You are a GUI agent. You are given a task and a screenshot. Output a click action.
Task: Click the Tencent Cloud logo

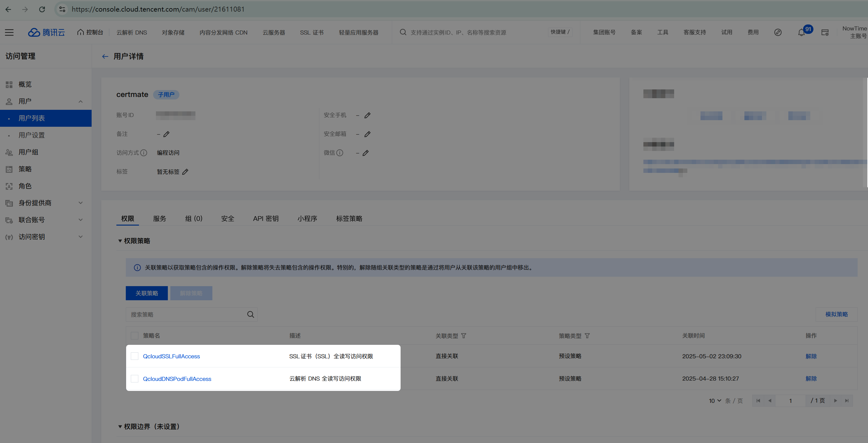[46, 32]
